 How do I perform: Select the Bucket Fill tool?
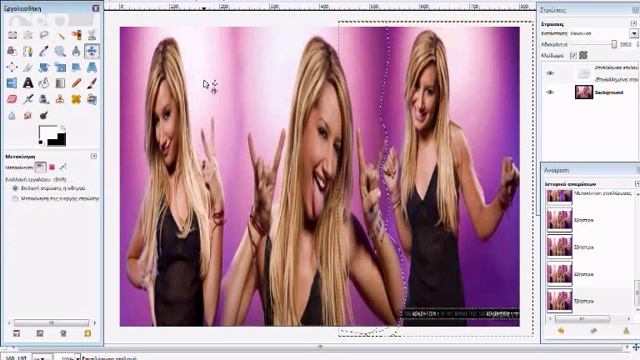(x=44, y=83)
